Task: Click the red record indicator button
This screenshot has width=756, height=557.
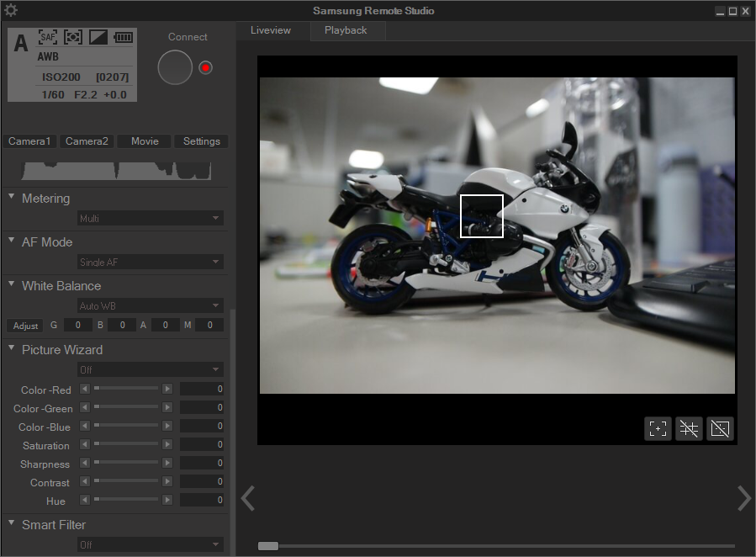Action: [206, 67]
